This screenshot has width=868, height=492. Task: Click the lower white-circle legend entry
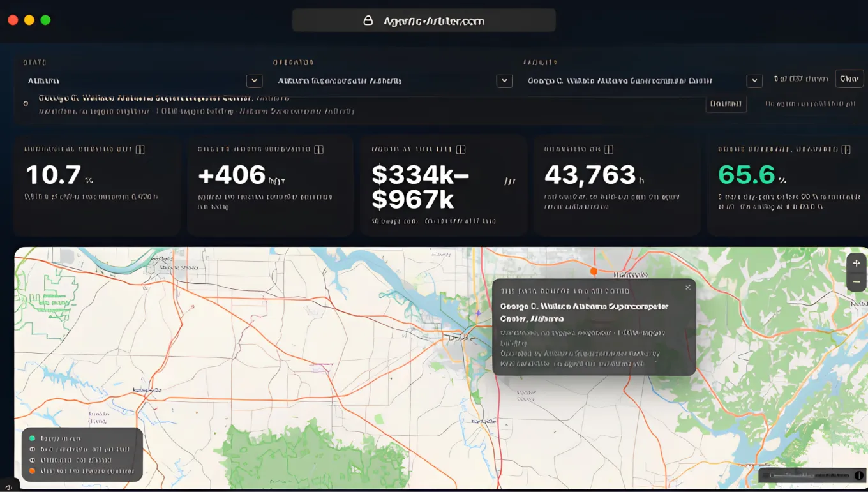coord(70,460)
